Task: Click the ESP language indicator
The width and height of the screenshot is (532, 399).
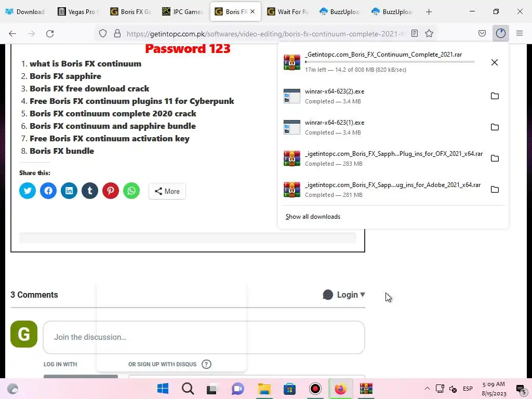Action: 468,389
